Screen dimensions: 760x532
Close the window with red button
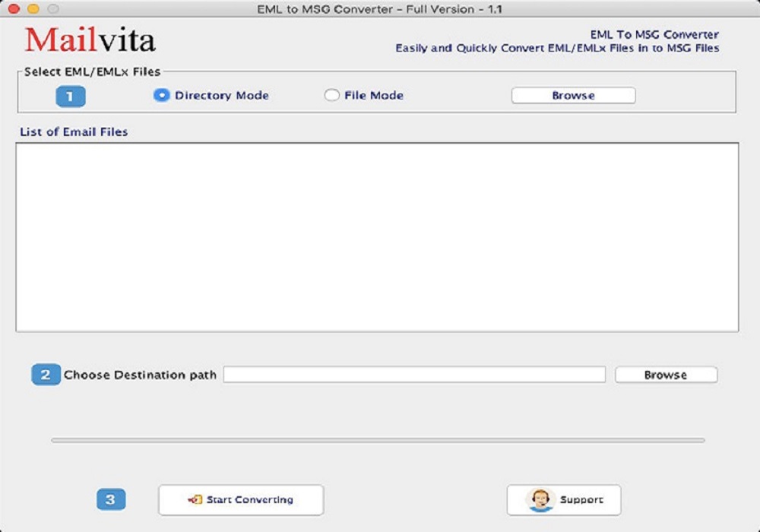pos(14,8)
